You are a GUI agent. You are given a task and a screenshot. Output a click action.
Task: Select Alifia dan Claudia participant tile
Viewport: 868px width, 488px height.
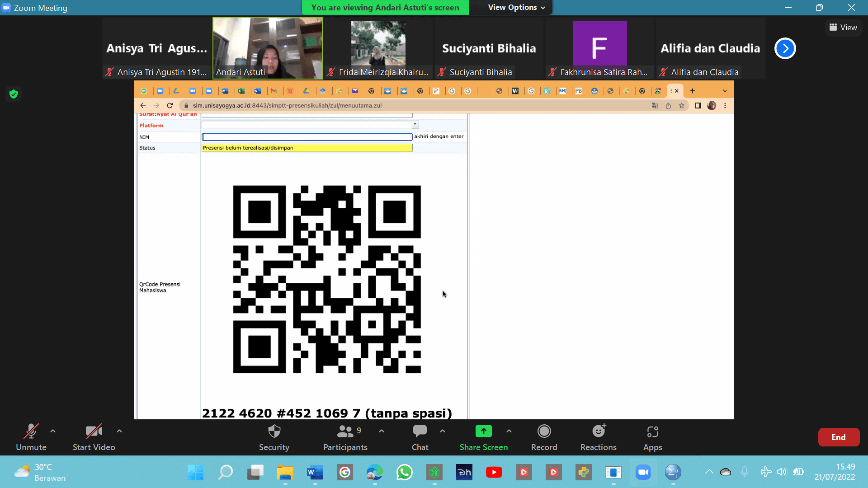pyautogui.click(x=711, y=48)
